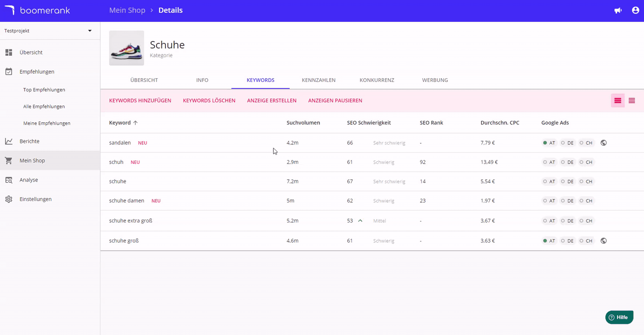Image resolution: width=644 pixels, height=335 pixels.
Task: Select the KEYWORDS tab
Action: (260, 80)
